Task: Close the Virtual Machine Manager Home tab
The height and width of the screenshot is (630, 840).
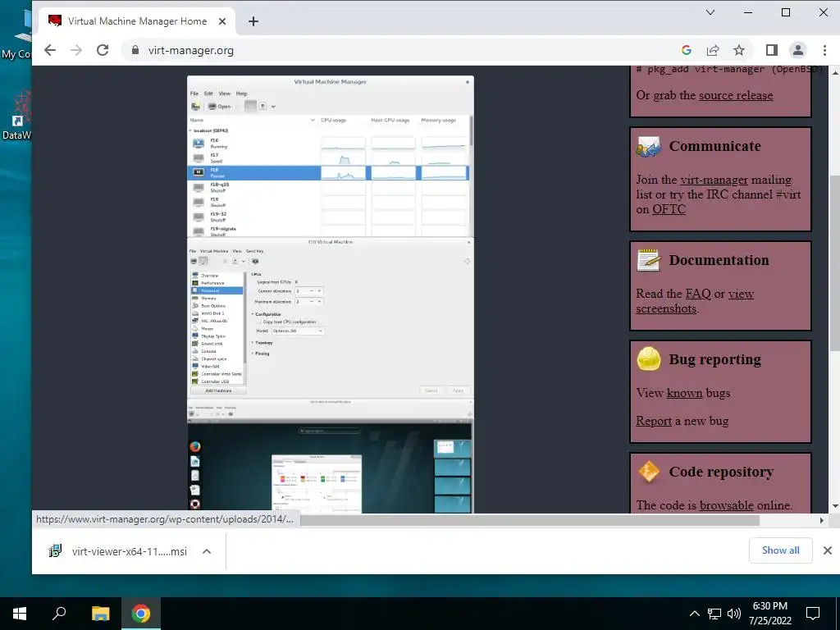Action: [x=222, y=21]
